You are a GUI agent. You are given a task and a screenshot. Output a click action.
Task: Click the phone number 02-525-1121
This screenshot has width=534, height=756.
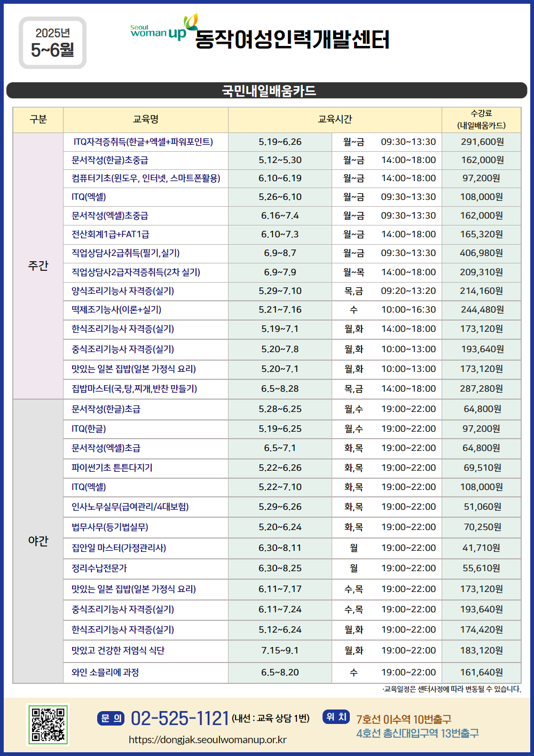pos(180,718)
